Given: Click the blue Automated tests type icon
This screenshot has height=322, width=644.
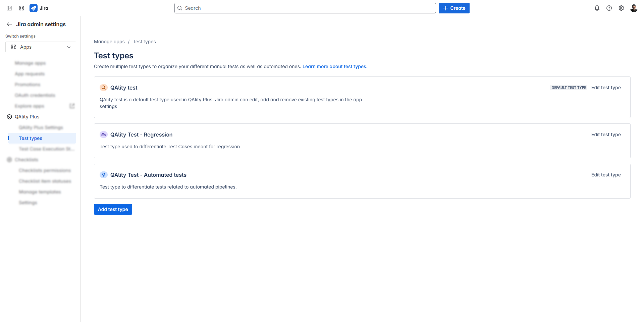Looking at the screenshot, I should (x=104, y=175).
